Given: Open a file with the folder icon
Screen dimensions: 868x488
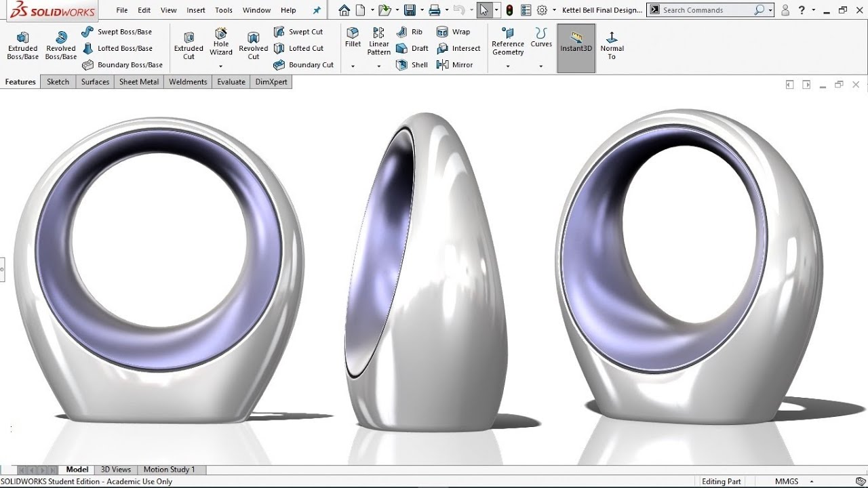Looking at the screenshot, I should click(x=384, y=10).
